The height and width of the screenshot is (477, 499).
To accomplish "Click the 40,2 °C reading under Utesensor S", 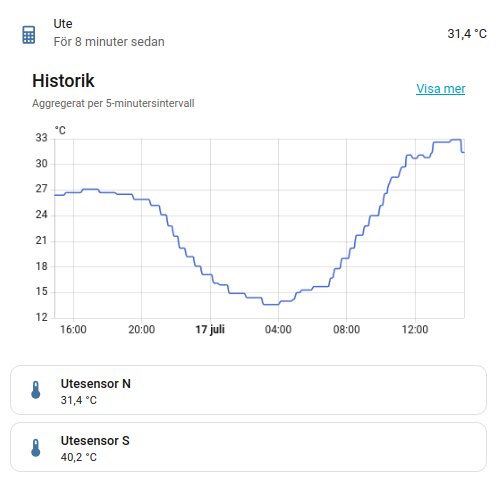I will point(79,457).
